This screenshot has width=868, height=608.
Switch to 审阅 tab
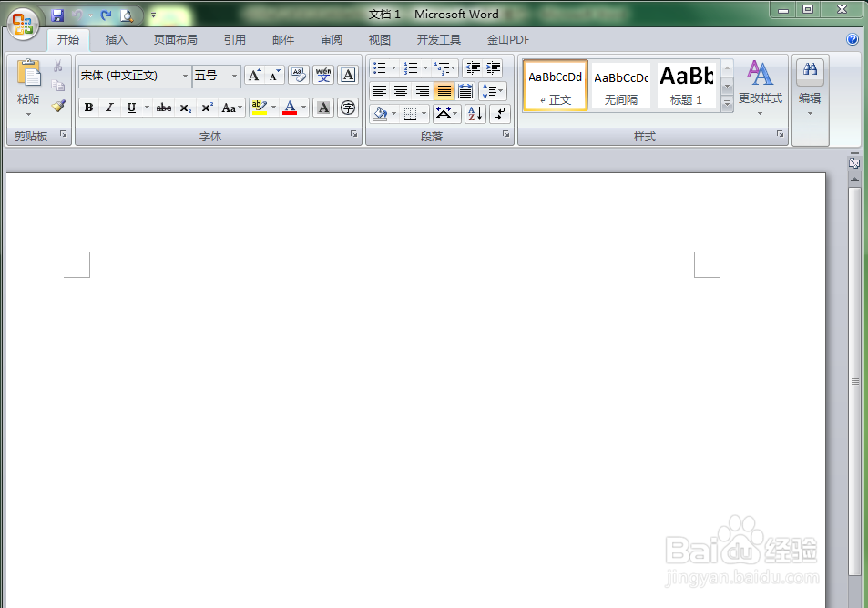pyautogui.click(x=332, y=40)
